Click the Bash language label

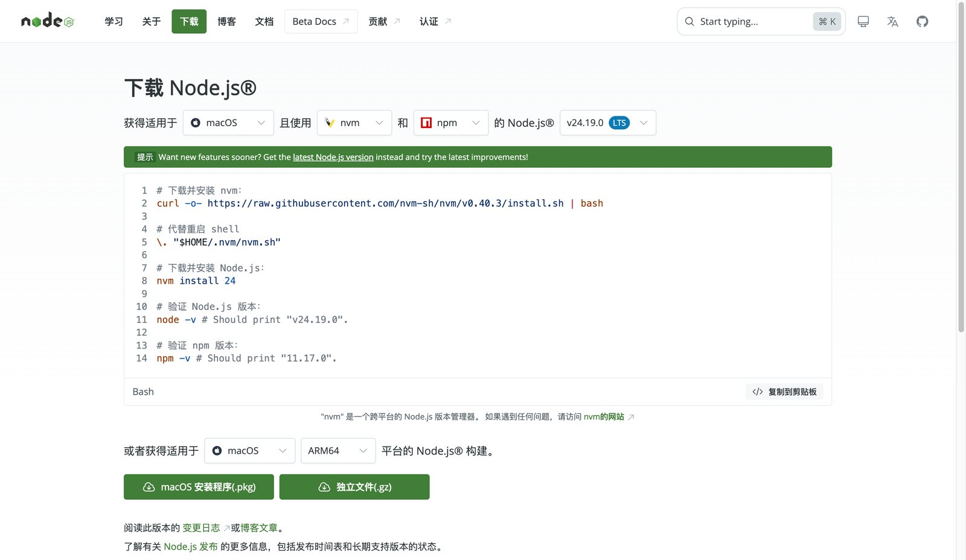click(143, 392)
